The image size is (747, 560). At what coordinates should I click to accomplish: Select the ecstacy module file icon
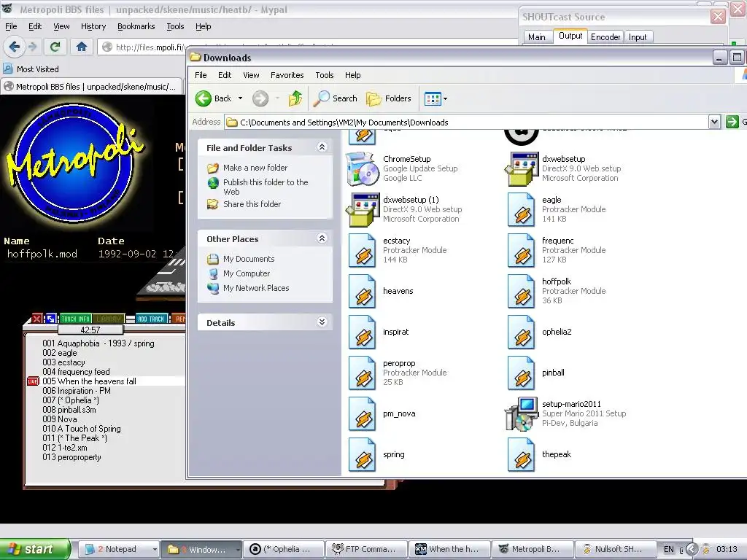362,251
